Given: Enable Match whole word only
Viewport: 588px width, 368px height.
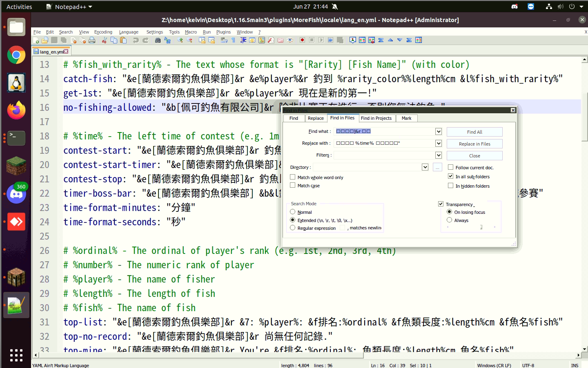Looking at the screenshot, I should pyautogui.click(x=292, y=177).
